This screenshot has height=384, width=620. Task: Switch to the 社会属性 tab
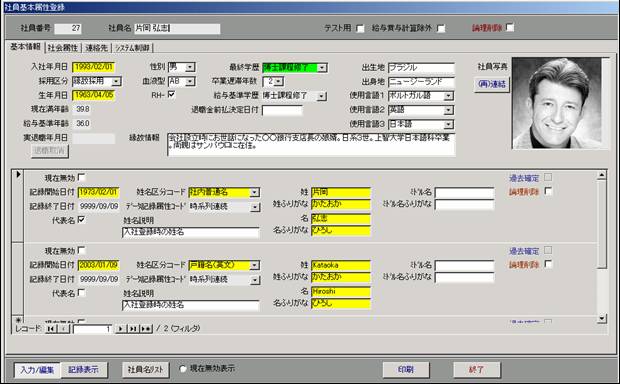[x=62, y=48]
